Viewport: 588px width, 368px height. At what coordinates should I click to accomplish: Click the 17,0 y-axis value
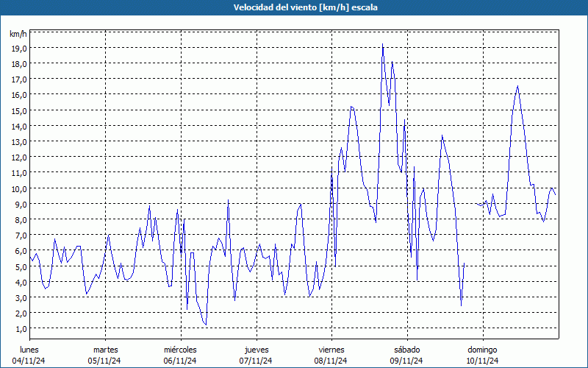20,79
